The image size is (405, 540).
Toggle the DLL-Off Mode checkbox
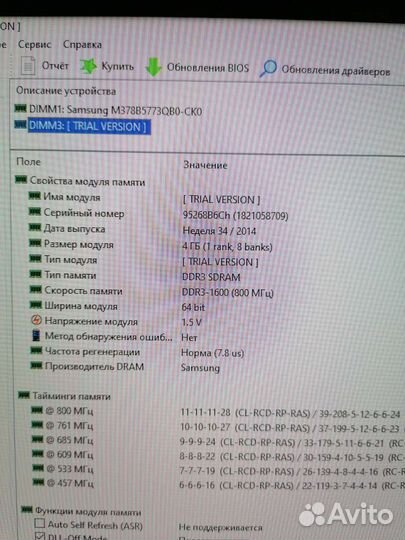tap(40, 537)
